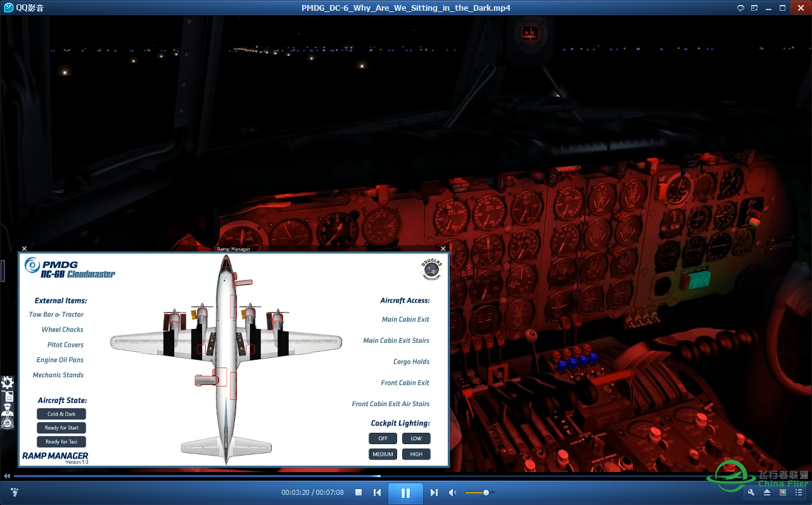
Task: Select Ready for Start aircraft state
Action: pyautogui.click(x=61, y=428)
